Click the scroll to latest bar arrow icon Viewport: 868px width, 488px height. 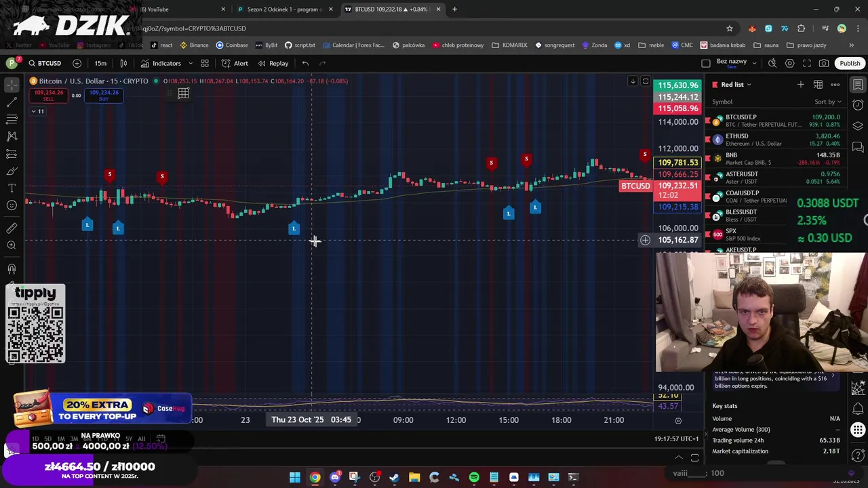633,81
